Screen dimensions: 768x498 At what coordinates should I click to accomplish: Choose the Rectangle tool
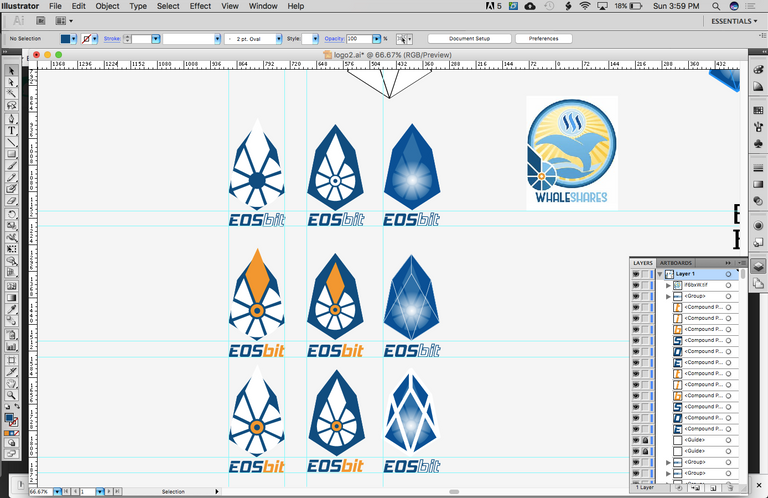[x=11, y=154]
